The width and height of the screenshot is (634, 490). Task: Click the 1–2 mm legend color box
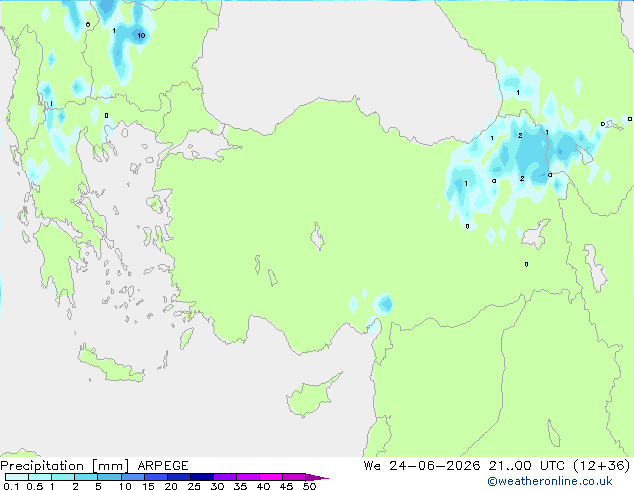(63, 477)
